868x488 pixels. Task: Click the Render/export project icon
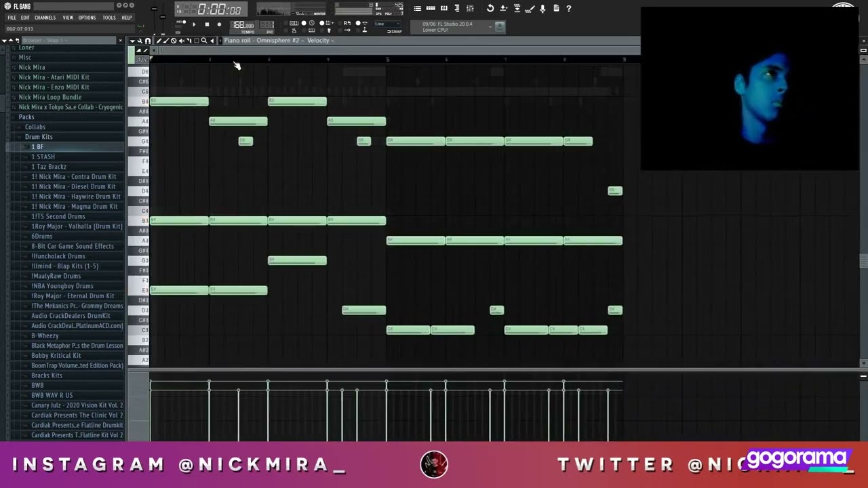[x=517, y=8]
